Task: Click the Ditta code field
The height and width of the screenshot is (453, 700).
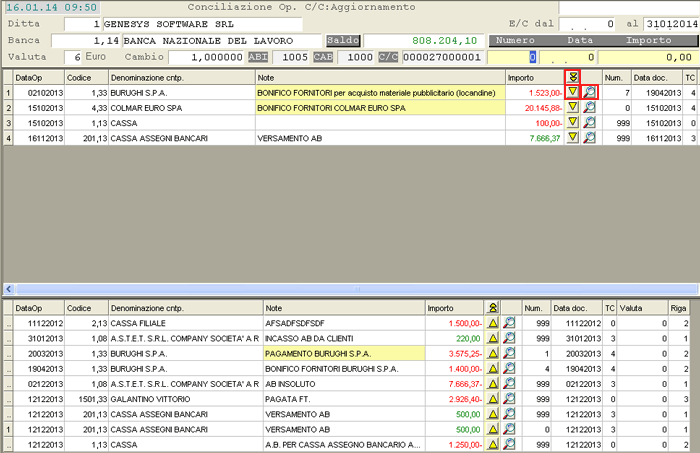Action: (x=83, y=24)
